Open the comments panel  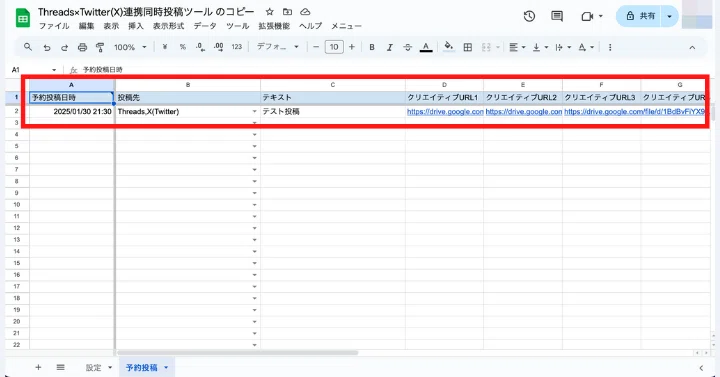click(x=557, y=17)
